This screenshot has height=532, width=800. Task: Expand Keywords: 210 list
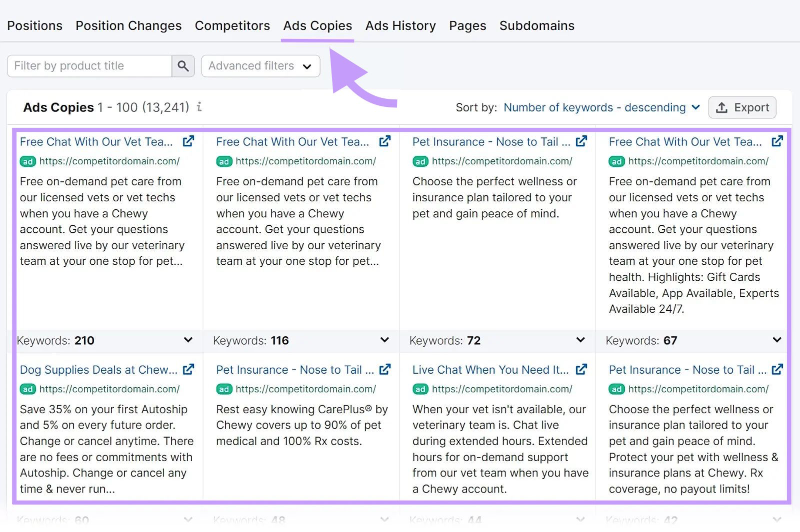coord(188,340)
